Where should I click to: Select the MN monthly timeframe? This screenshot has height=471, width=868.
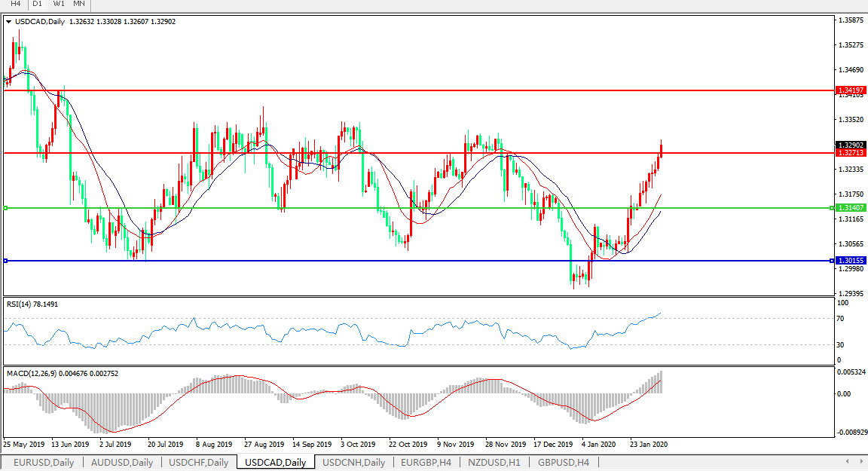click(x=79, y=4)
